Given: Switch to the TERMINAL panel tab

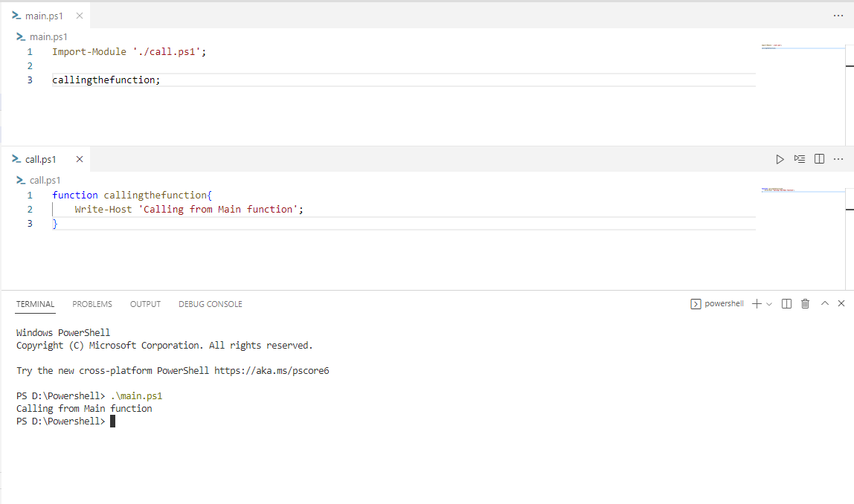Looking at the screenshot, I should point(36,304).
